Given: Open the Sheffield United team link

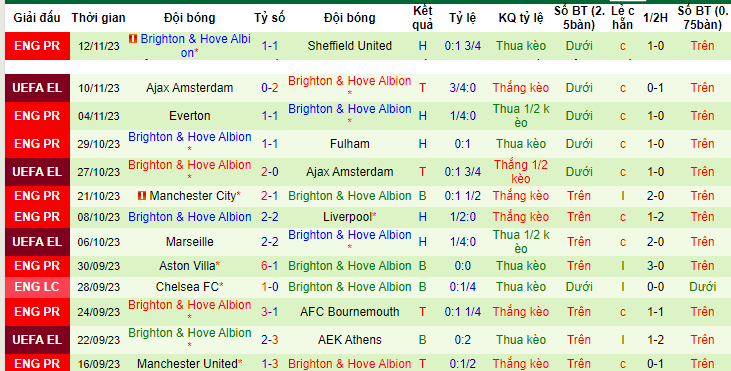Looking at the screenshot, I should click(350, 46).
